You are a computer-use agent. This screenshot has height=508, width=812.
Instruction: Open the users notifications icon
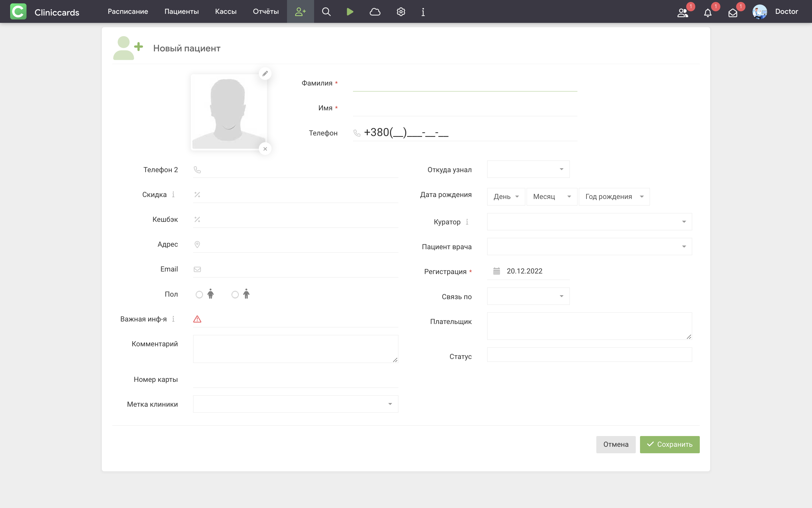[x=683, y=13]
